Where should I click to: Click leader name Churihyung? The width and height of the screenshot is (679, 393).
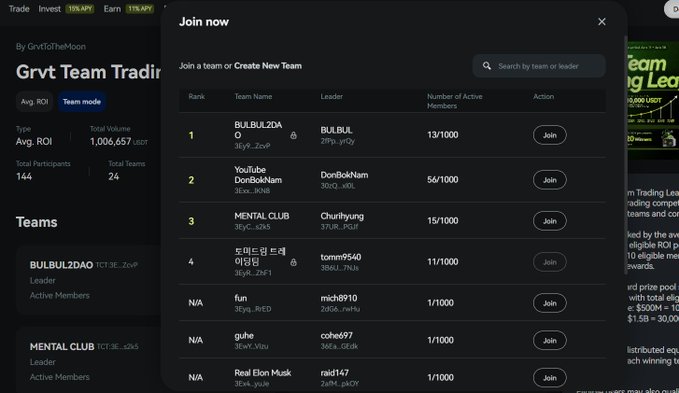pos(342,216)
